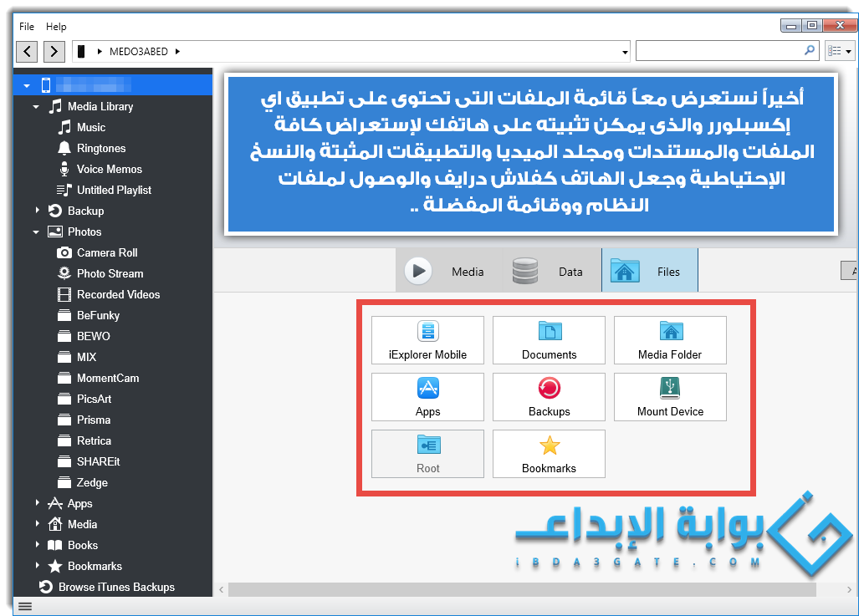Open the Bookmarks star tile
The image size is (859, 616).
[549, 454]
